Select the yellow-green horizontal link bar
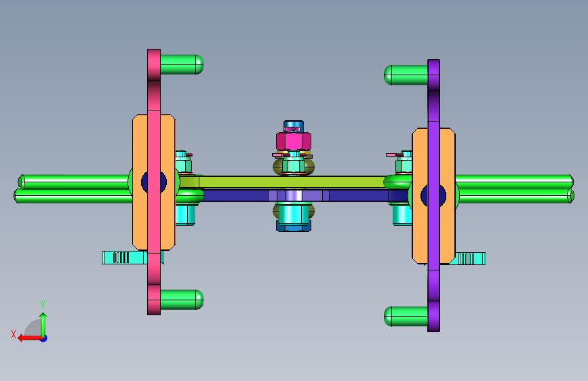The height and width of the screenshot is (381, 588). [292, 182]
